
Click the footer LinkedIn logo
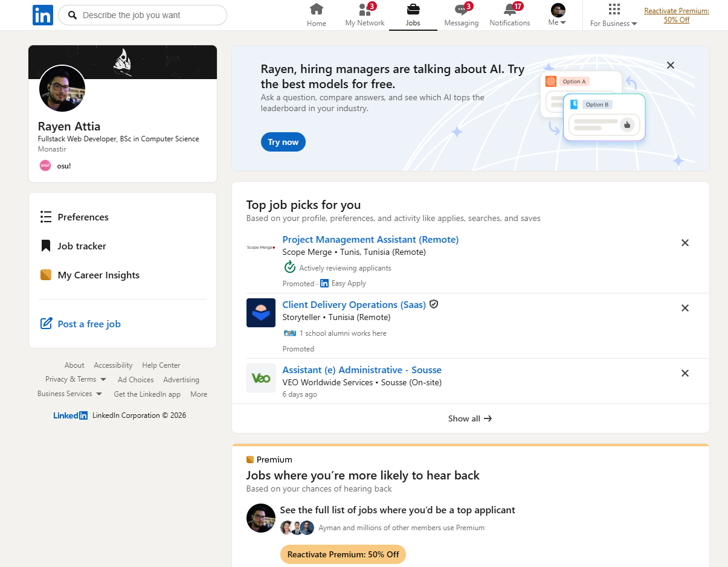tap(70, 415)
